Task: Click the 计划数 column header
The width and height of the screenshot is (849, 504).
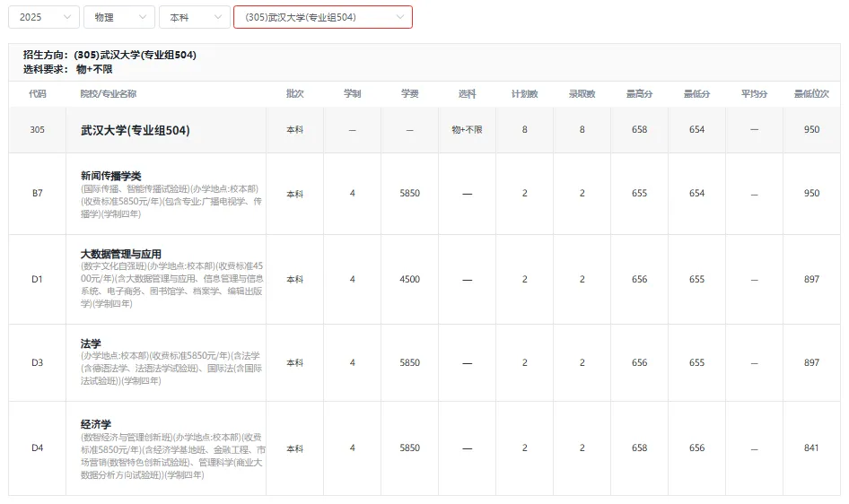Action: (524, 93)
